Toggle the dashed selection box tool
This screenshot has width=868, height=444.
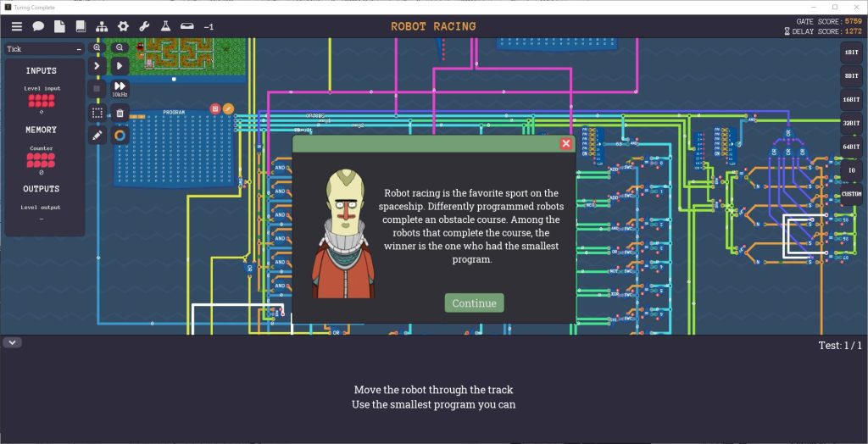97,113
